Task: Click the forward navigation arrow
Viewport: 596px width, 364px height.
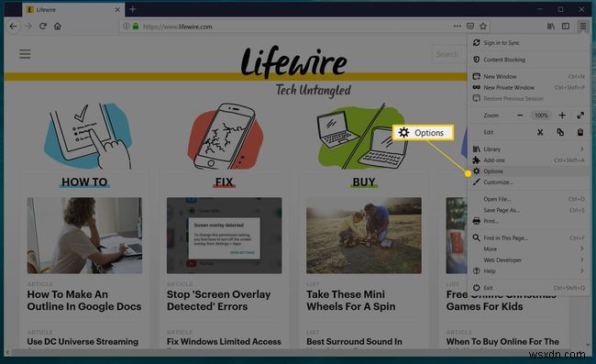Action: (28, 27)
